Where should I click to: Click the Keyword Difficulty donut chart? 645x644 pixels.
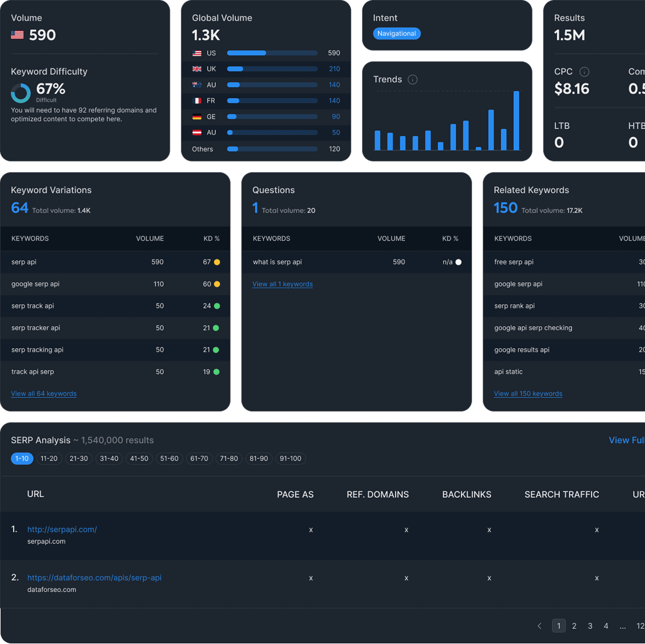(21, 92)
